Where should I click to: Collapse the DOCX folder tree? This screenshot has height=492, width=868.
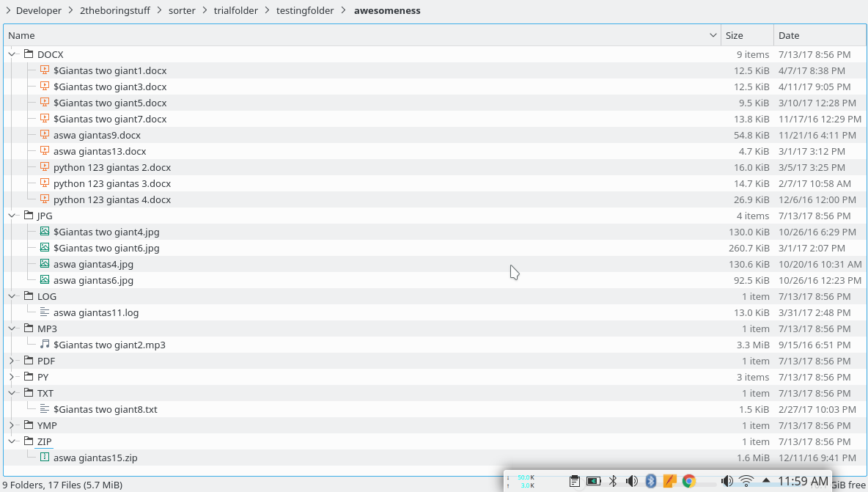[x=12, y=54]
